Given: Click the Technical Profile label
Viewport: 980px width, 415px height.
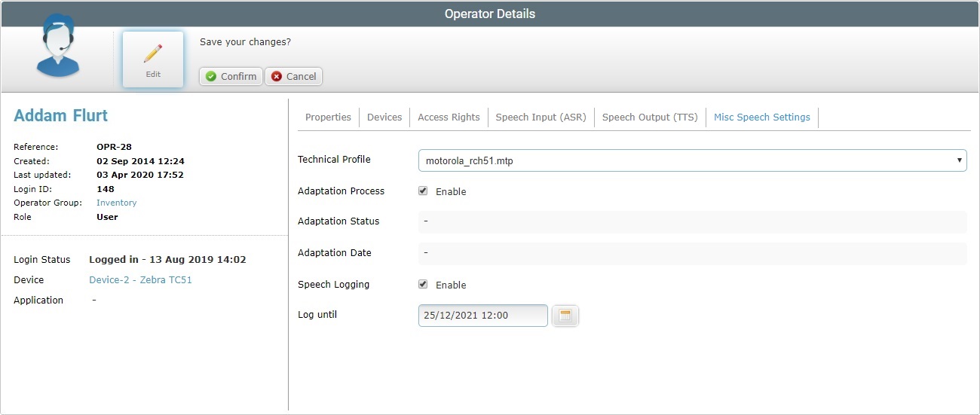Looking at the screenshot, I should coord(334,160).
